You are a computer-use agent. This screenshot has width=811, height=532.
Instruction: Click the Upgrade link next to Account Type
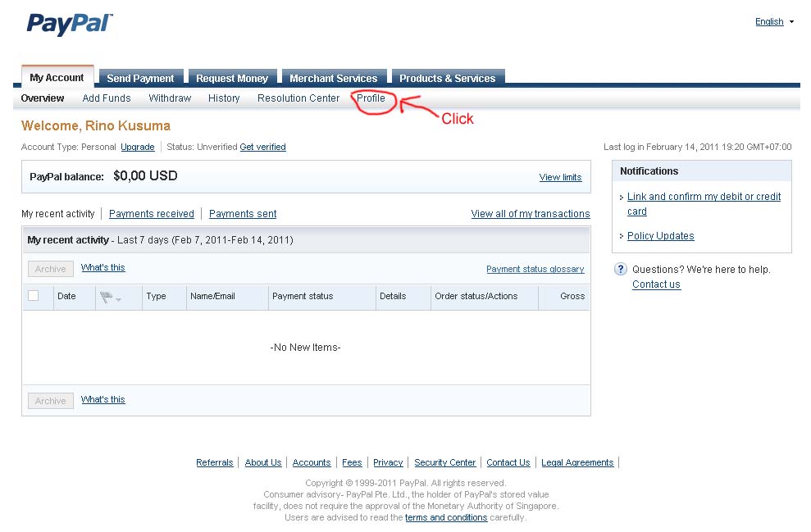[137, 147]
